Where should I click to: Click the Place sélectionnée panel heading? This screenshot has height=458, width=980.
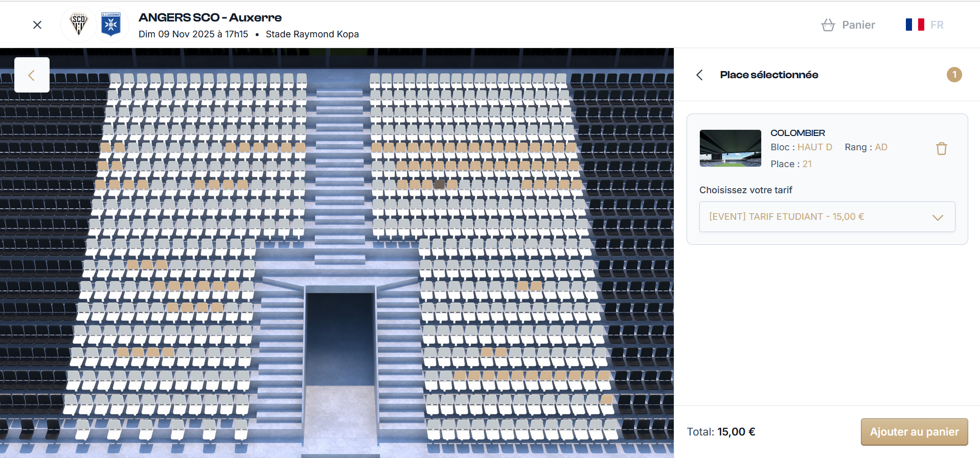769,75
